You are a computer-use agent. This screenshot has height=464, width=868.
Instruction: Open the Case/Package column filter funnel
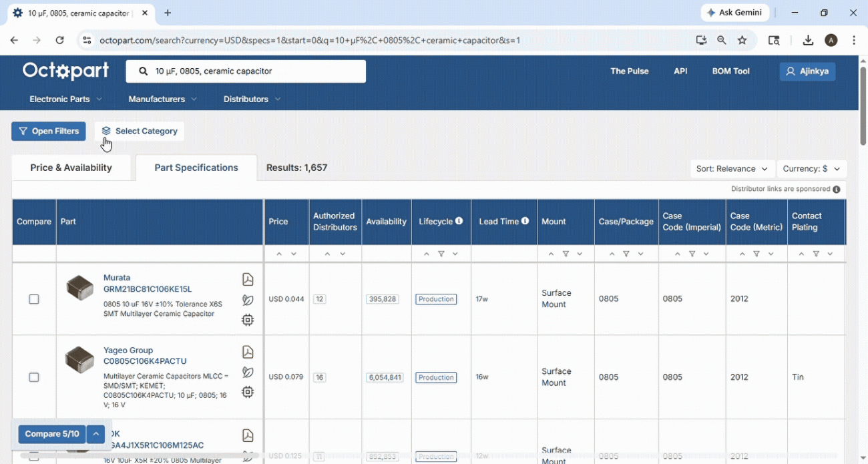click(626, 254)
